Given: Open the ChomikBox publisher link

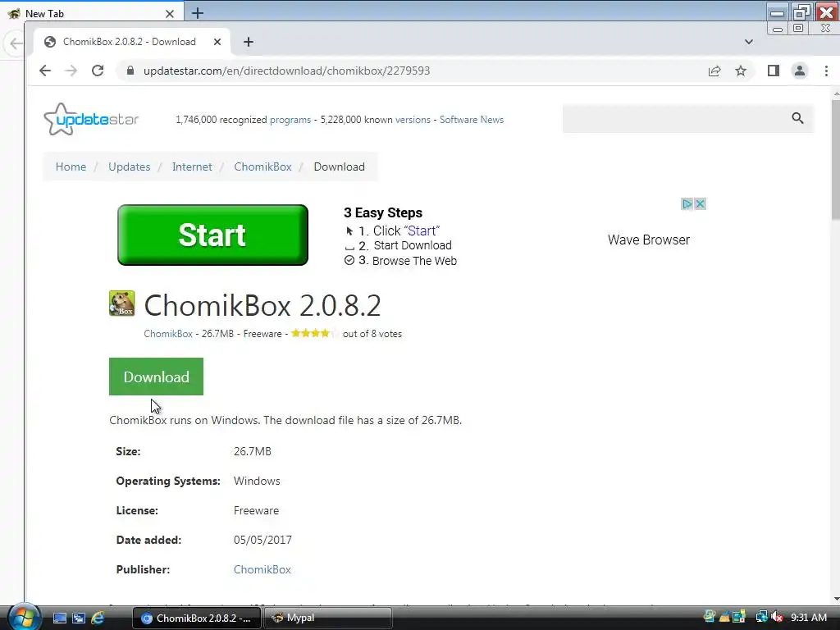Looking at the screenshot, I should [x=262, y=569].
